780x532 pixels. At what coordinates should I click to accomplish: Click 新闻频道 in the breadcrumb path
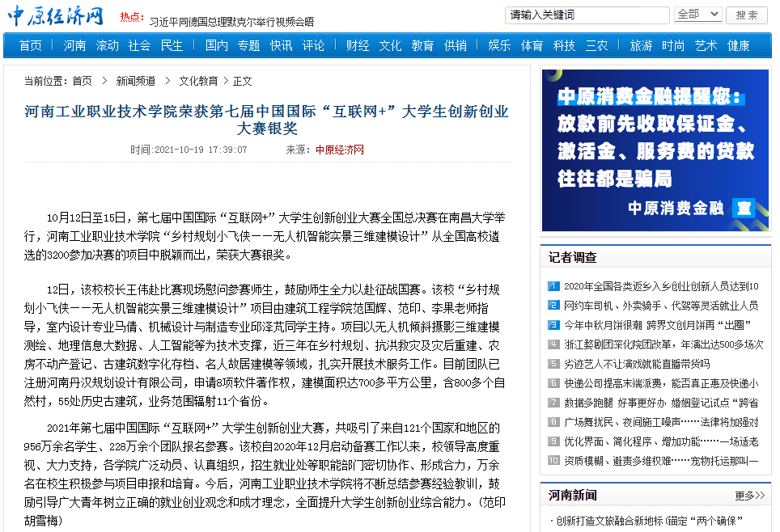point(135,81)
